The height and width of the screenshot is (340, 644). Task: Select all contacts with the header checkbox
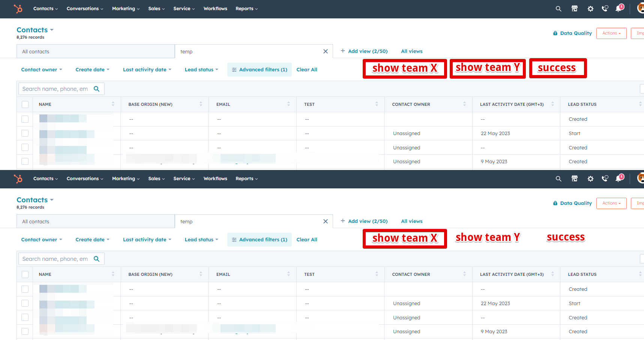pos(25,104)
